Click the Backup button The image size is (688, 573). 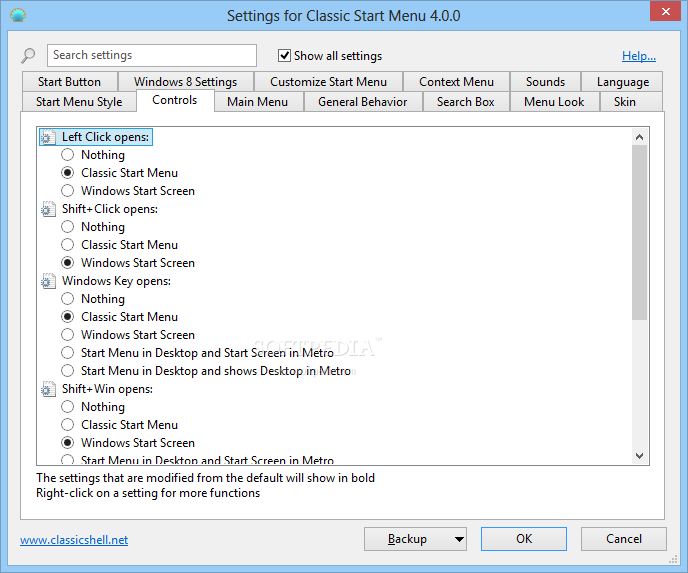tap(407, 539)
